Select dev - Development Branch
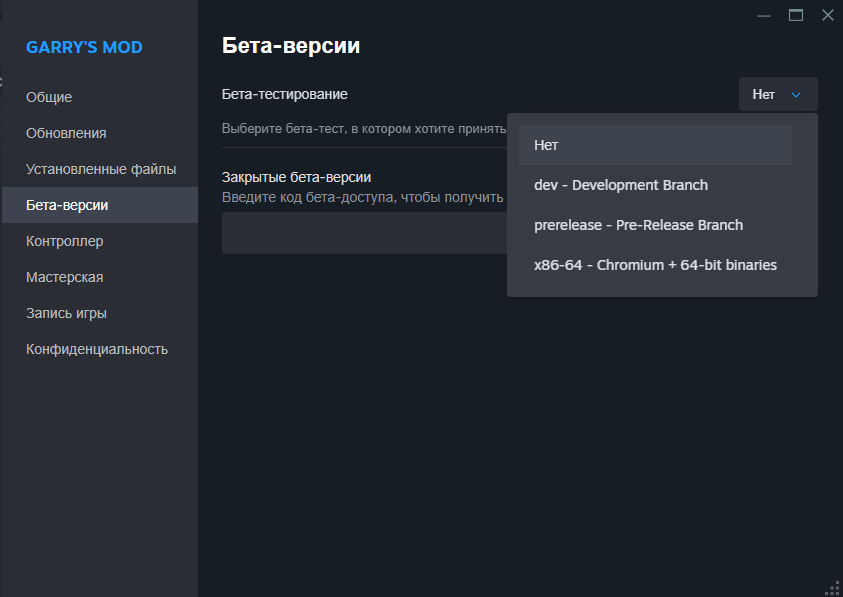The width and height of the screenshot is (843, 597). click(655, 185)
